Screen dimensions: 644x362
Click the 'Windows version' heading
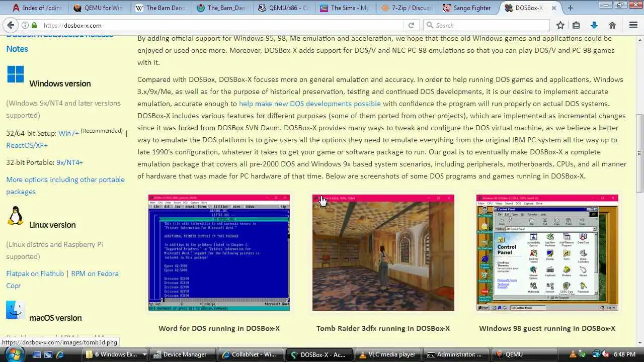point(60,83)
